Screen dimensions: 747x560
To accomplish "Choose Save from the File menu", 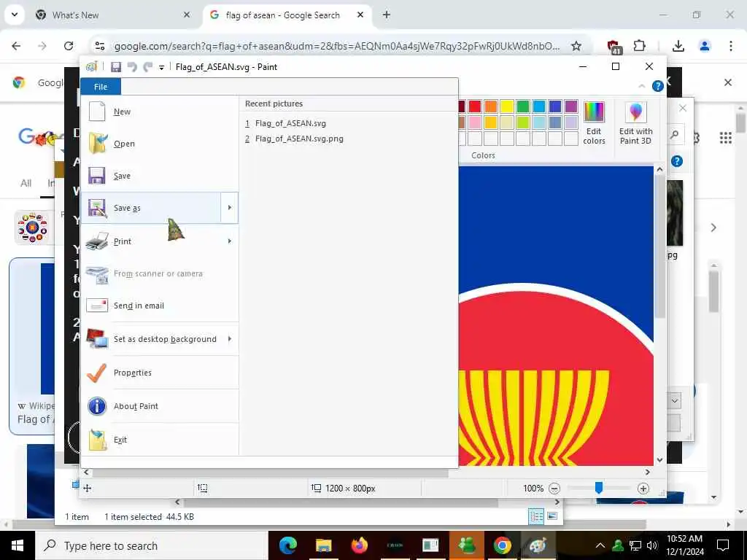I will (x=160, y=176).
